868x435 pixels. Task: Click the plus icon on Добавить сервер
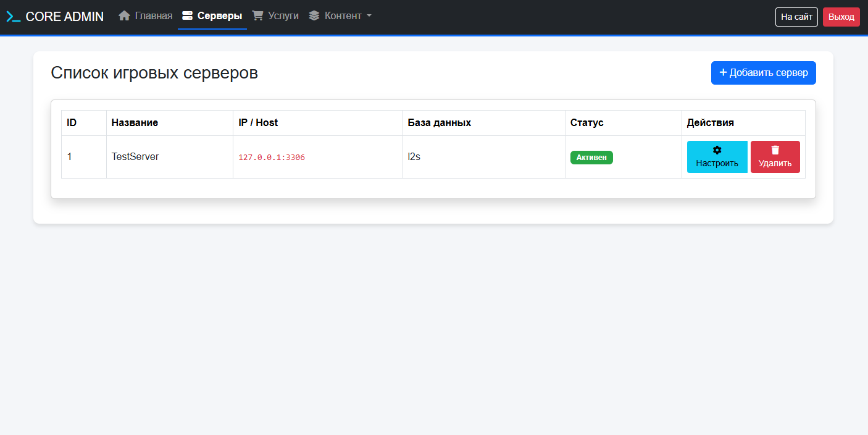(x=723, y=72)
